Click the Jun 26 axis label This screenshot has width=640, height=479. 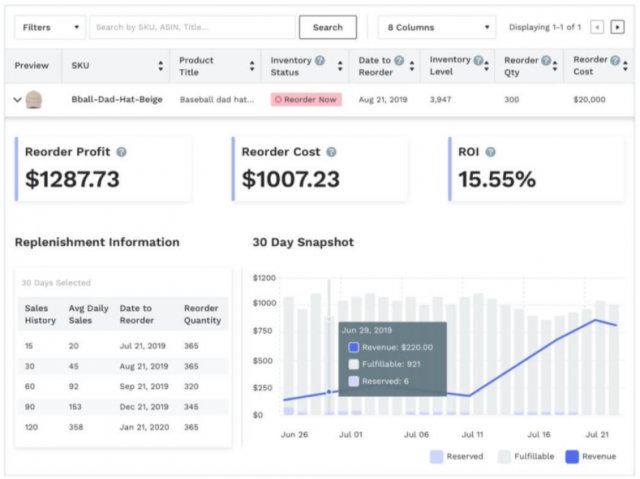point(294,435)
